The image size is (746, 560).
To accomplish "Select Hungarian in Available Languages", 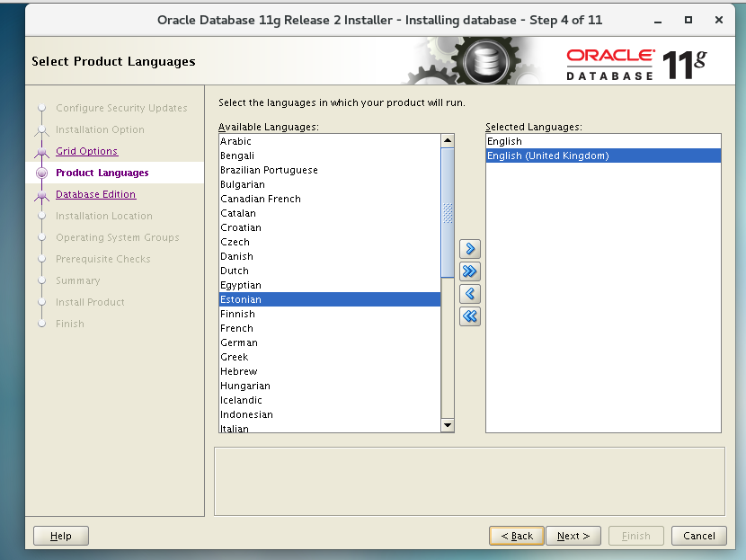I will coord(330,386).
